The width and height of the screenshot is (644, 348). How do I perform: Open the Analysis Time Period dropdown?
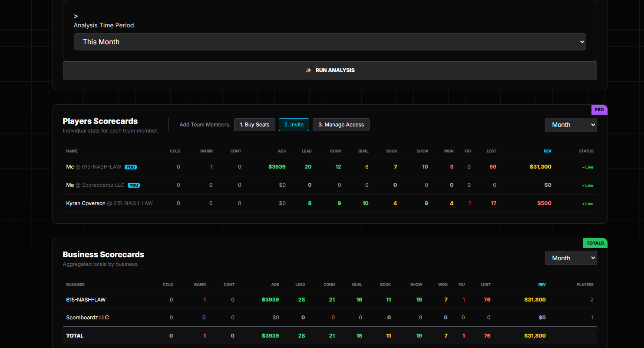click(330, 42)
